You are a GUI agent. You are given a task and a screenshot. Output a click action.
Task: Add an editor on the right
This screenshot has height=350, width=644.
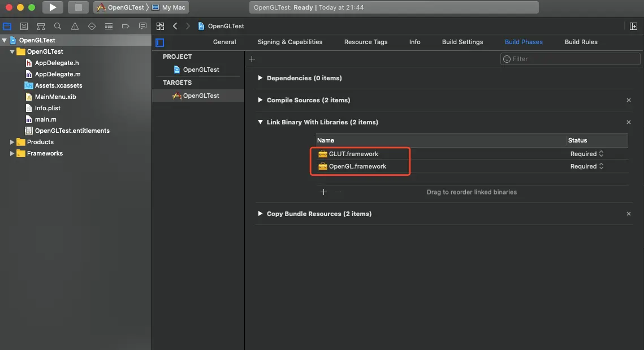coord(633,26)
